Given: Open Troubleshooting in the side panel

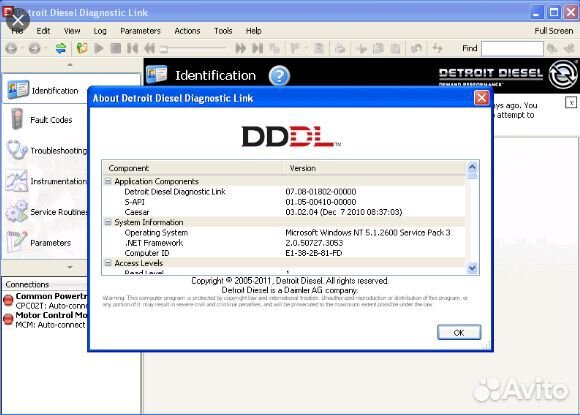Looking at the screenshot, I should [x=46, y=150].
